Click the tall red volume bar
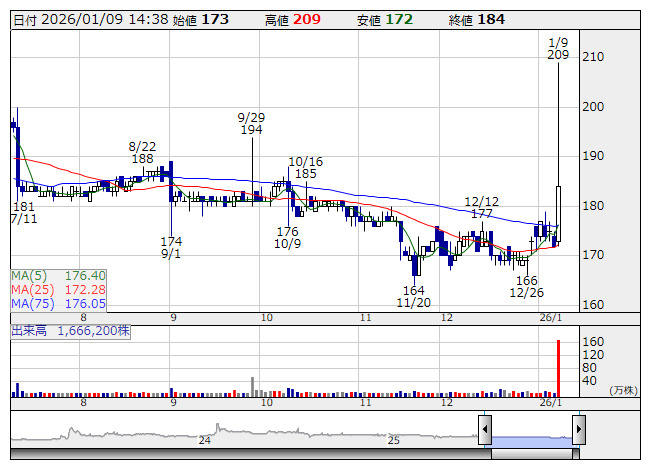653x470 pixels. 558,369
